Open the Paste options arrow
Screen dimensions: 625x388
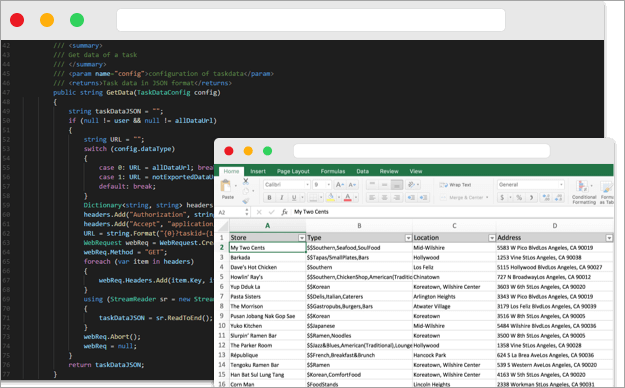(x=236, y=186)
